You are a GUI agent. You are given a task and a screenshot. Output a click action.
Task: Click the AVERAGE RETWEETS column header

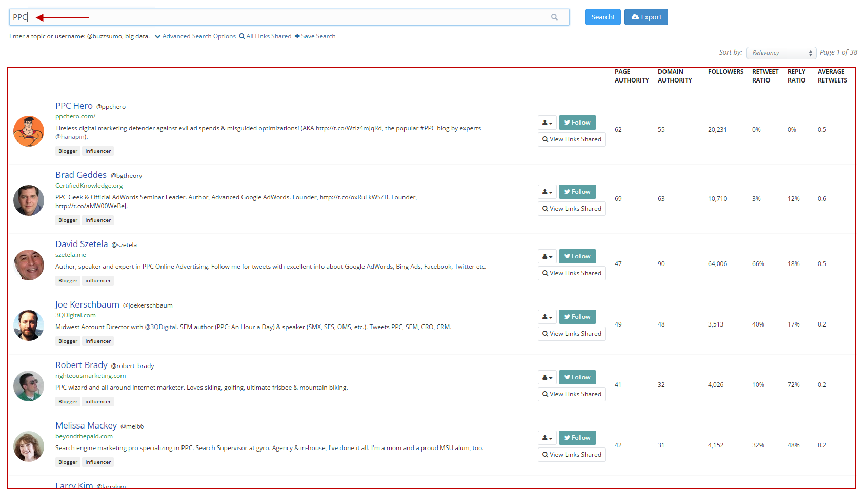832,76
